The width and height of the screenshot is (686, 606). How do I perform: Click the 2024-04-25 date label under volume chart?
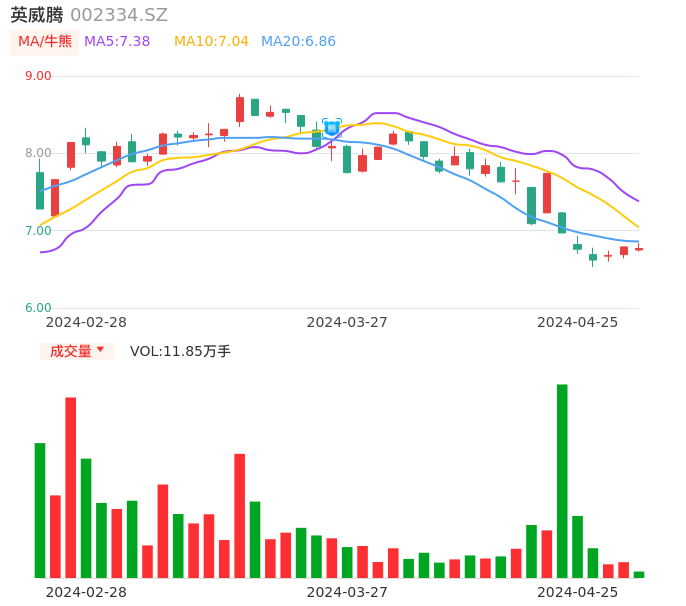click(x=578, y=592)
